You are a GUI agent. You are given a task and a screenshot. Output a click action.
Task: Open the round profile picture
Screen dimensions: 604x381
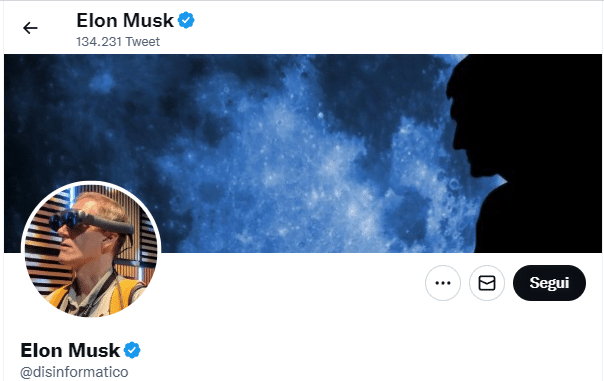(91, 250)
